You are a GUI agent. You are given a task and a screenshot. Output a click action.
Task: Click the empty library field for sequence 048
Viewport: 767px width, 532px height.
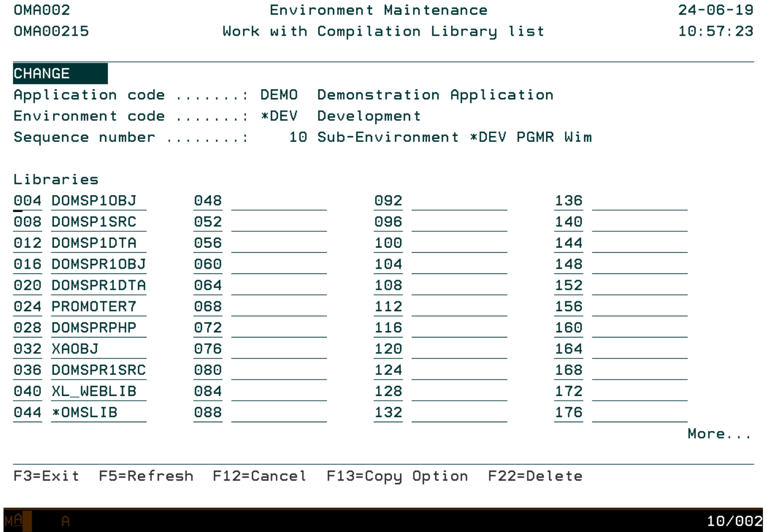[279, 201]
